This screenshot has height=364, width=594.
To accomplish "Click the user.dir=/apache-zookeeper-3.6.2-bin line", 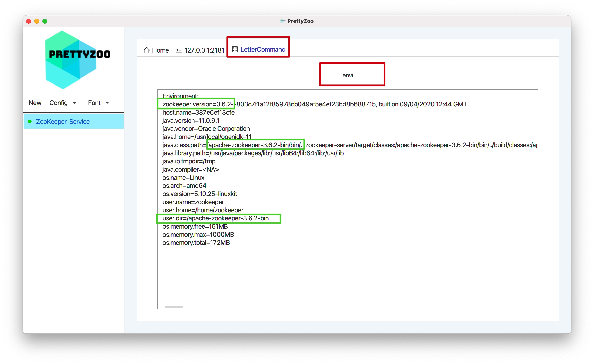I will point(216,218).
